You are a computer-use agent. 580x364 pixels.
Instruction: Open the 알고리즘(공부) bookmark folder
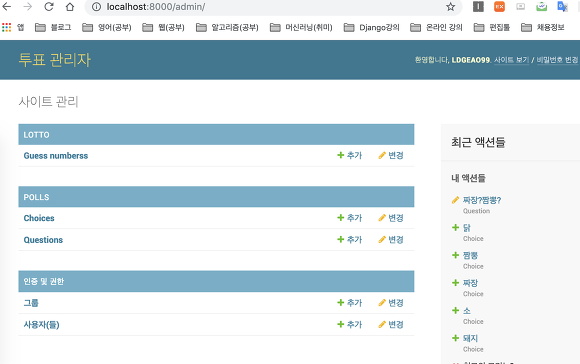click(227, 27)
